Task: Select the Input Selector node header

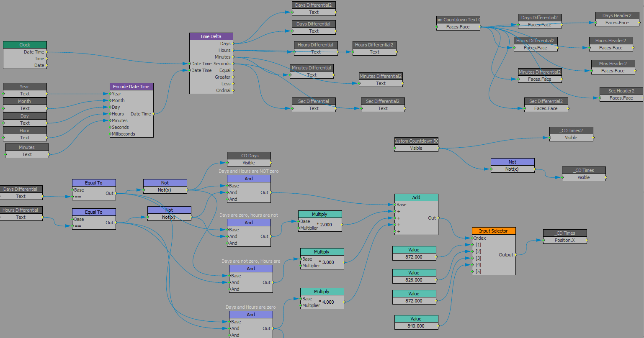Action: click(x=494, y=231)
